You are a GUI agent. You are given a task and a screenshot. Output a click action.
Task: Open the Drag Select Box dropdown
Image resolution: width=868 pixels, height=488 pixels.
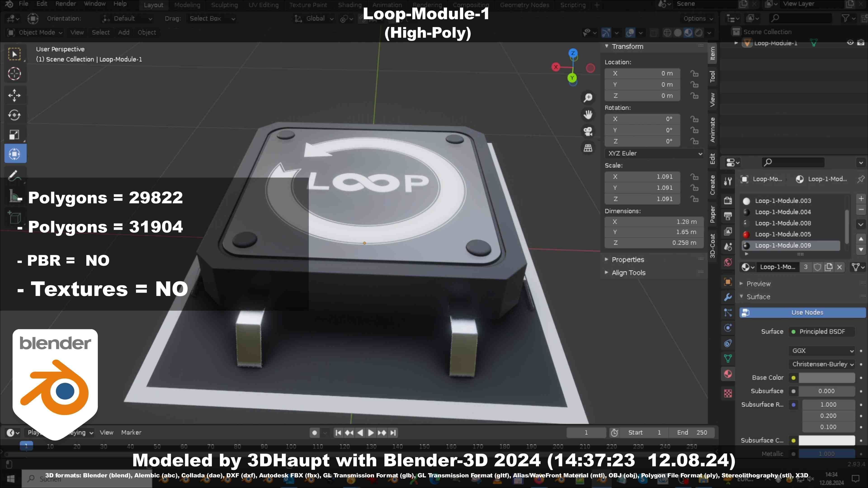click(x=212, y=19)
